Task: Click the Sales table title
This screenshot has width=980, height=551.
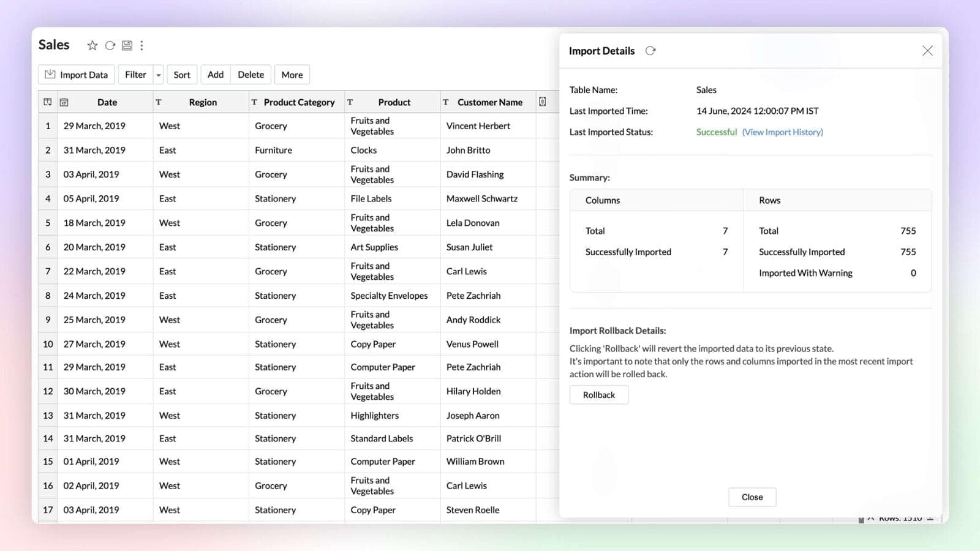Action: coord(54,45)
